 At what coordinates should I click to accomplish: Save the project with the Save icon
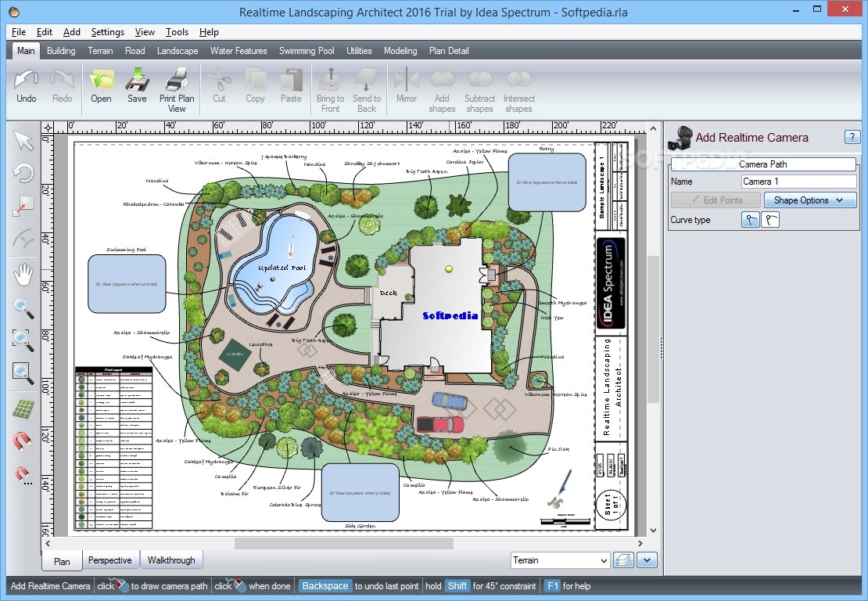click(137, 81)
